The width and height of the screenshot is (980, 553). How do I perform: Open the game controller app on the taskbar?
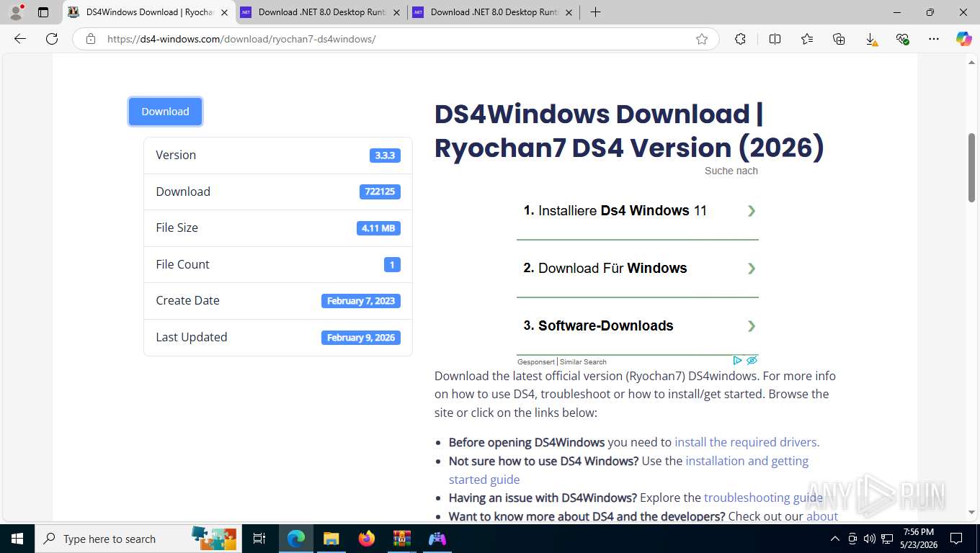click(437, 539)
